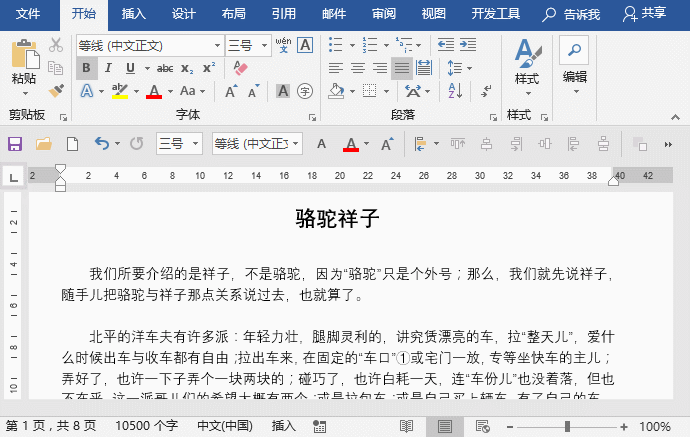Click the Save icon in quick access toolbar
Screen dimensions: 690x437
coord(15,144)
